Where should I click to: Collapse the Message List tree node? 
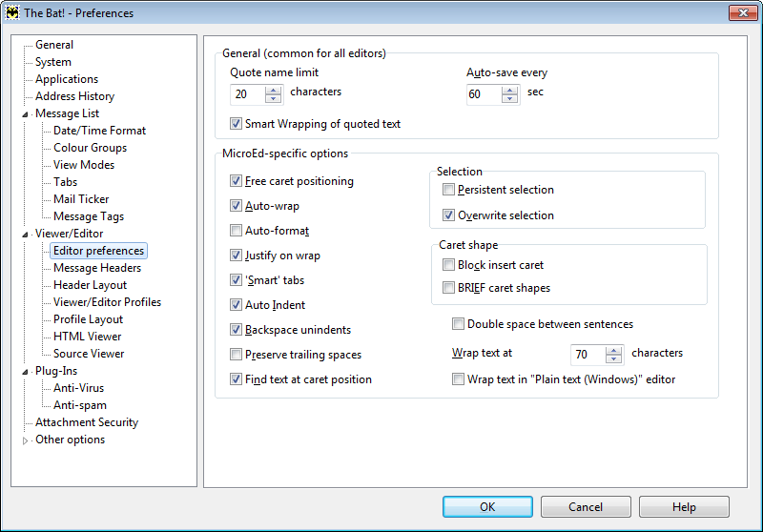coord(26,114)
